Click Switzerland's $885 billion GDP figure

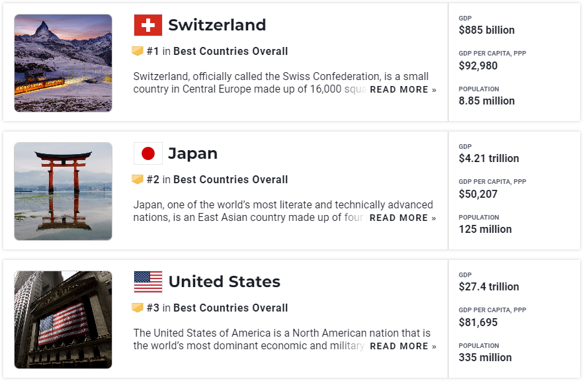486,30
